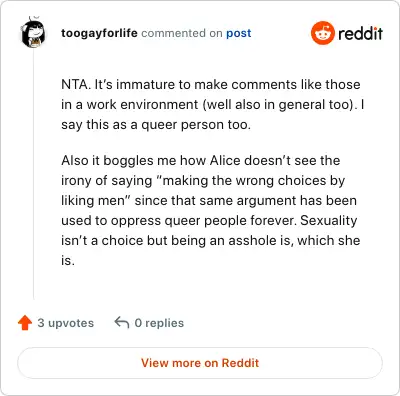The height and width of the screenshot is (396, 400).
Task: Click the paragraph starting "Also it boggles"
Action: [x=211, y=210]
